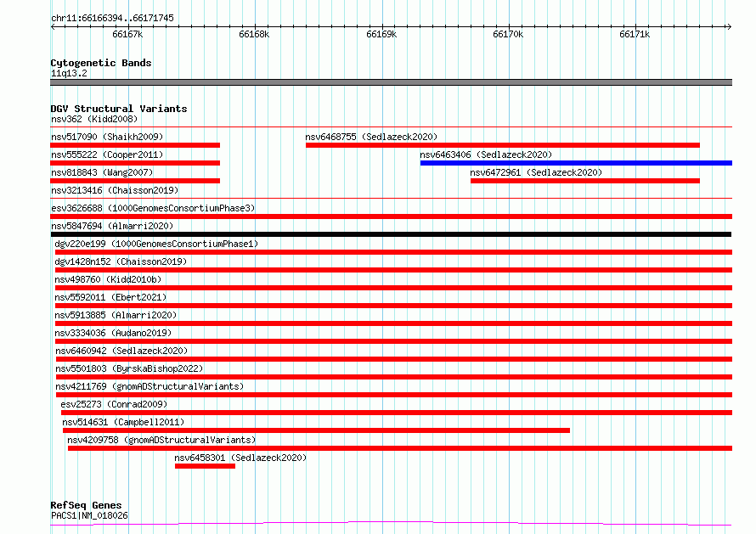Select nsv514631 (Campbell2011) red bar
This screenshot has width=756, height=534.
(316, 430)
